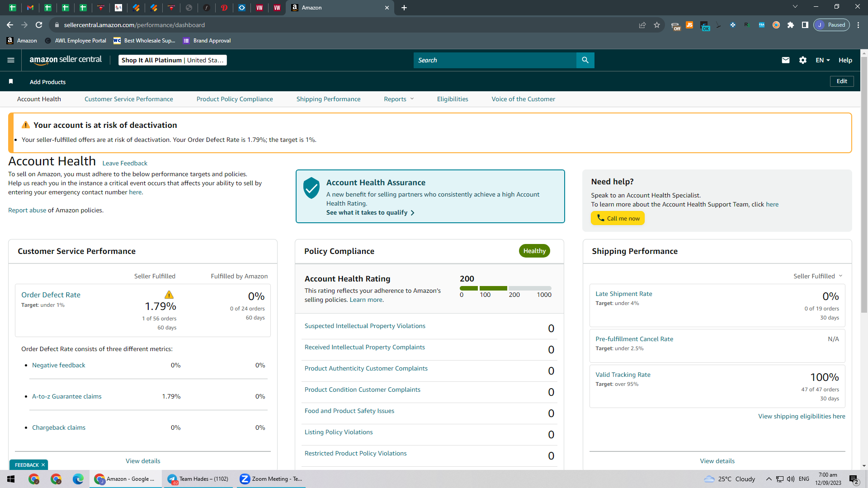Expand the Reports menu dropdown
This screenshot has height=488, width=868.
[x=399, y=99]
